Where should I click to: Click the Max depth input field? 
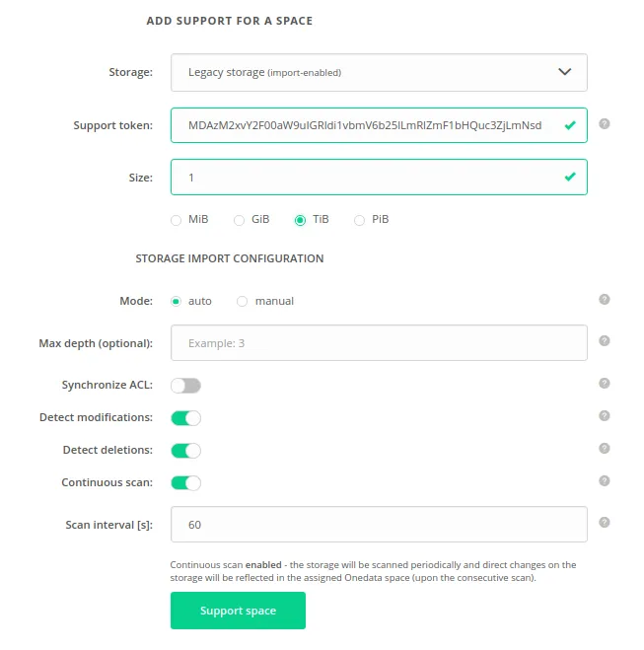(379, 343)
